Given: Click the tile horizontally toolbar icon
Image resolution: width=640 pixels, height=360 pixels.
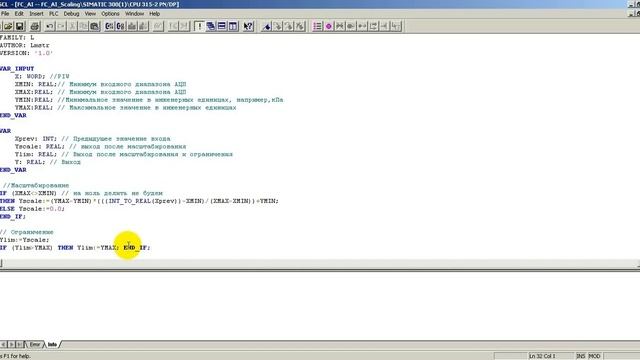Looking at the screenshot, I should [x=222, y=27].
